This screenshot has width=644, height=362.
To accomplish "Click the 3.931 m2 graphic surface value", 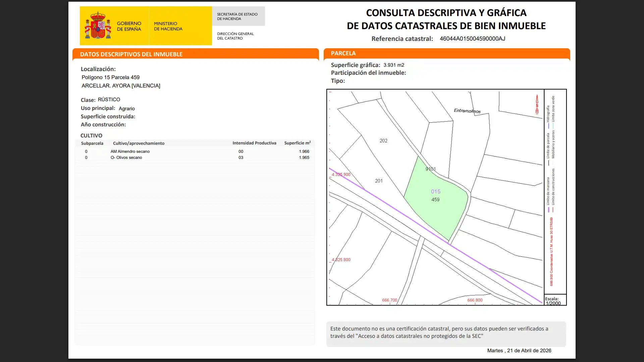I will 394,65.
